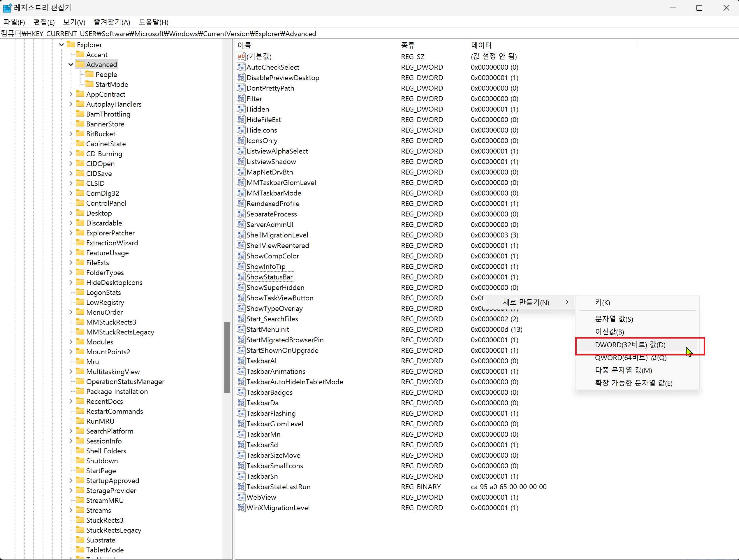Click the Registry Editor title bar icon
The height and width of the screenshot is (560, 739).
point(7,7)
